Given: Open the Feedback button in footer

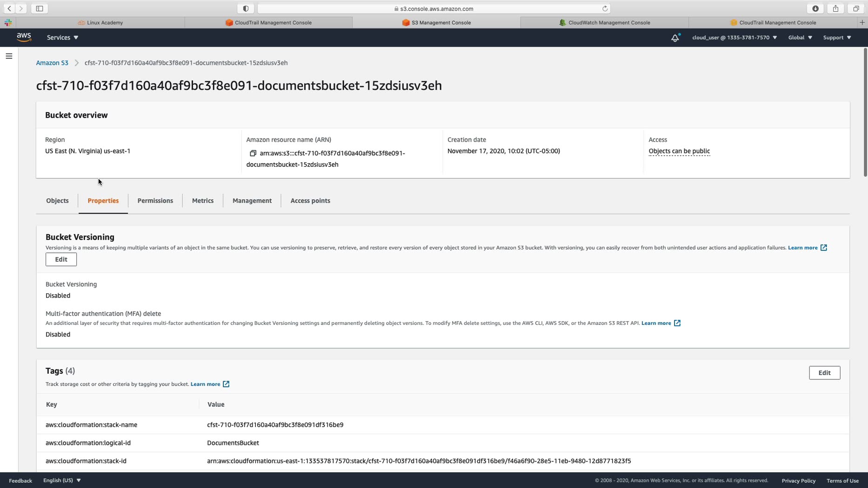Looking at the screenshot, I should [x=20, y=481].
